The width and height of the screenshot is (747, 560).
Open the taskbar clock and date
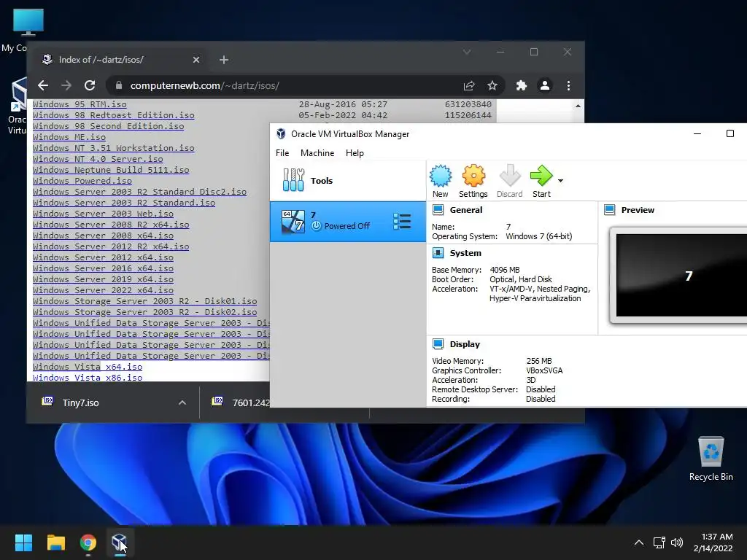[x=713, y=542]
